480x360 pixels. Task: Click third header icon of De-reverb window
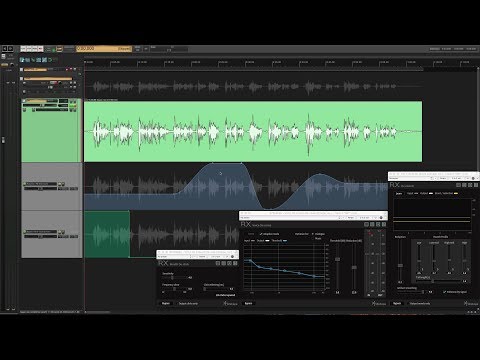tap(470, 185)
